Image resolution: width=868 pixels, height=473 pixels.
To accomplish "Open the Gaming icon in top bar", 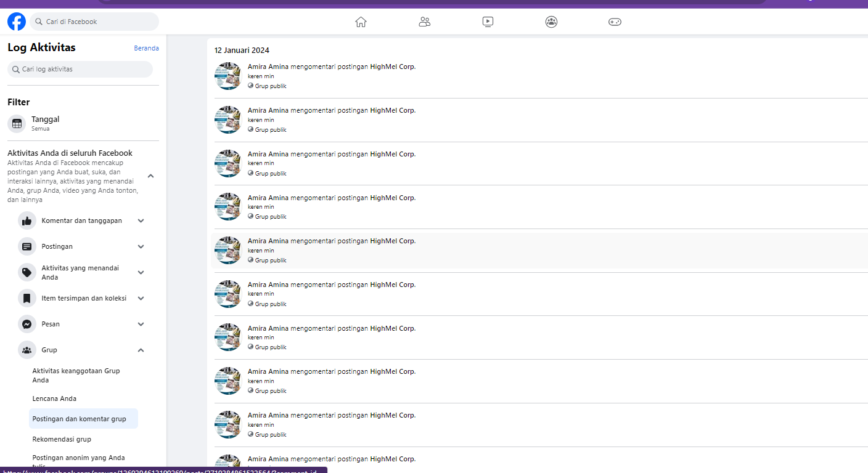I will pos(615,22).
